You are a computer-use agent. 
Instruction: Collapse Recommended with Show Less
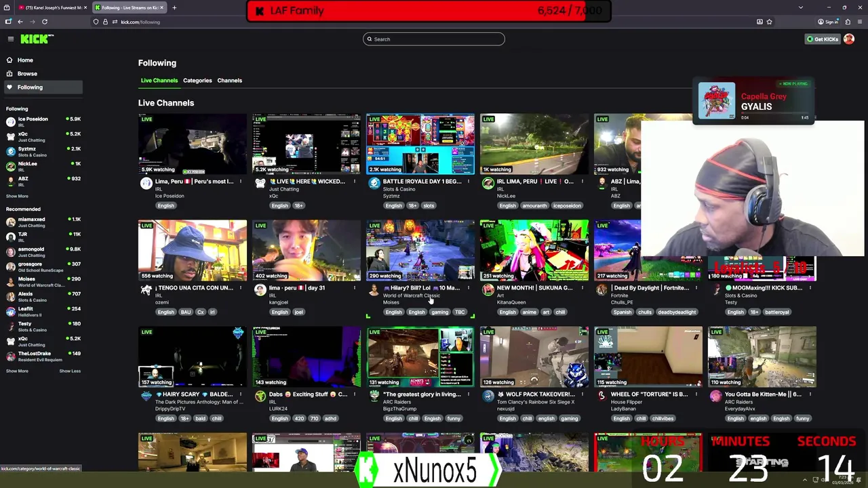point(70,371)
